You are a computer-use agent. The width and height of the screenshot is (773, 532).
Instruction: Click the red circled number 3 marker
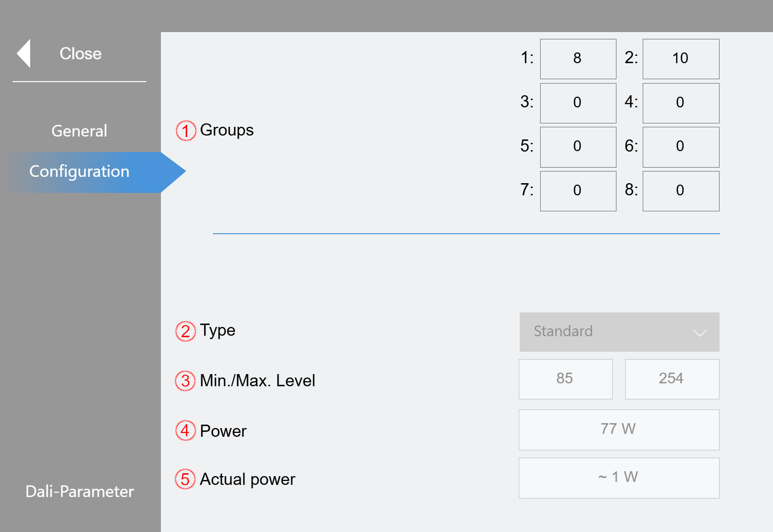(185, 381)
